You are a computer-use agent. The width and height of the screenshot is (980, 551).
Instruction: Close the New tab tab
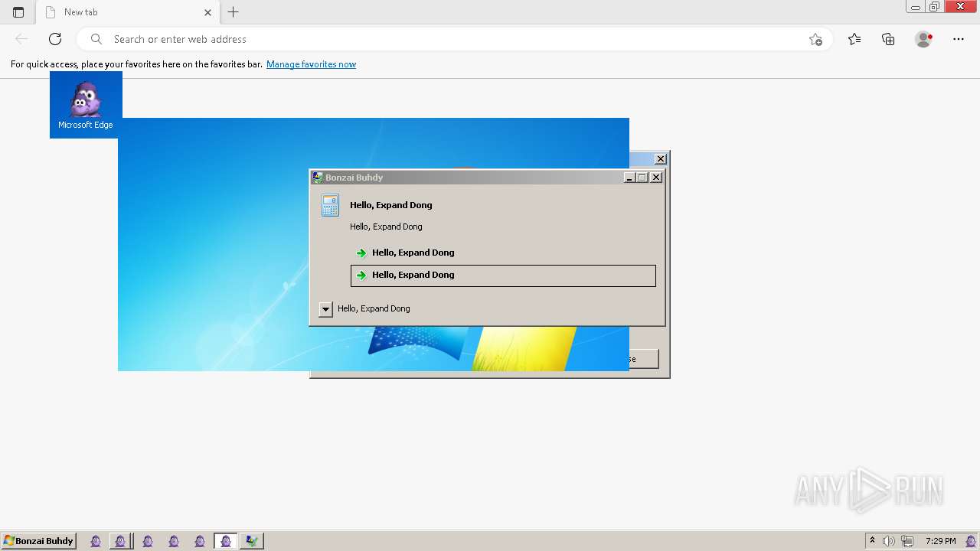pyautogui.click(x=207, y=12)
